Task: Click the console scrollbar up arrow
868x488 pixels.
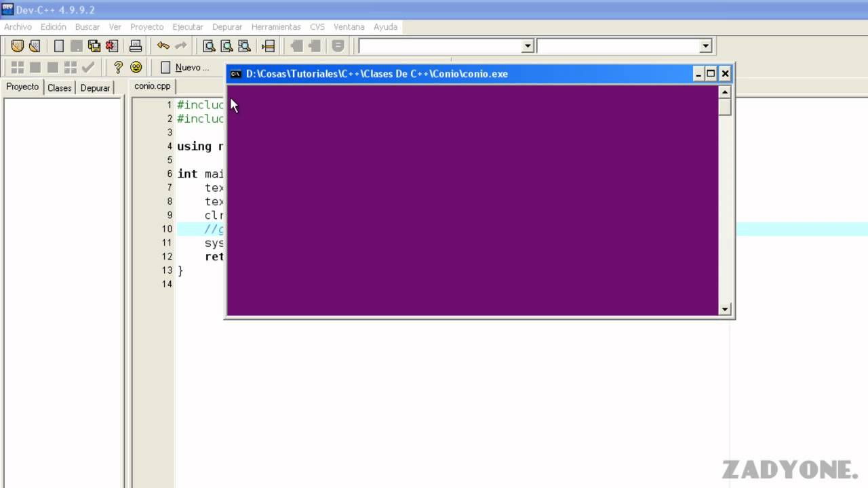Action: tap(725, 91)
